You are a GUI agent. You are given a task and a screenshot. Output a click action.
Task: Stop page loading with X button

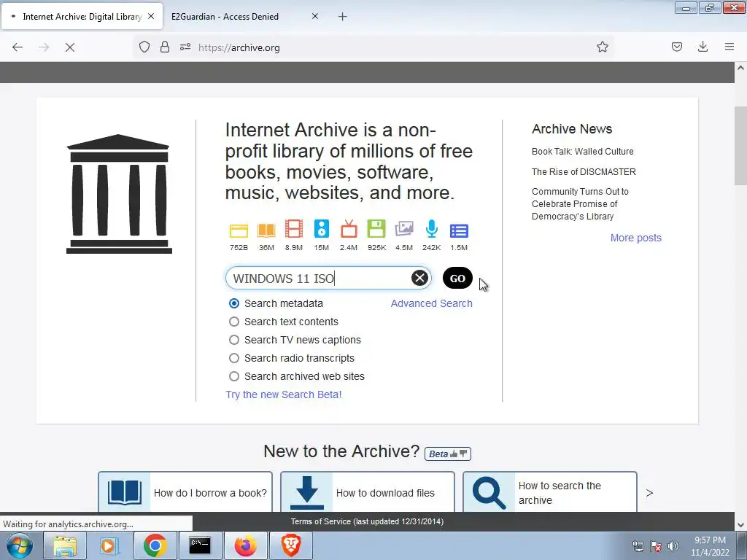70,47
